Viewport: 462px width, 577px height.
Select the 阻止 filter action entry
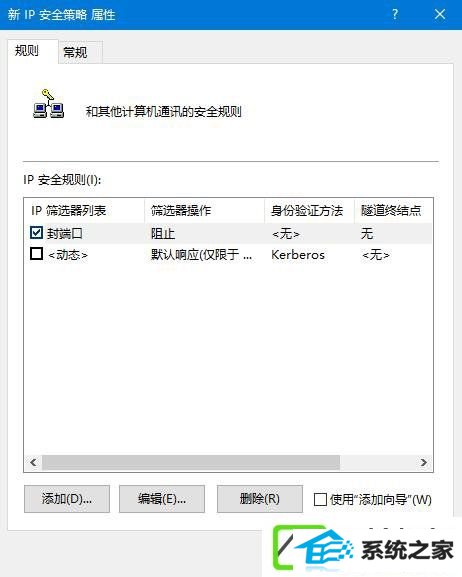click(163, 233)
